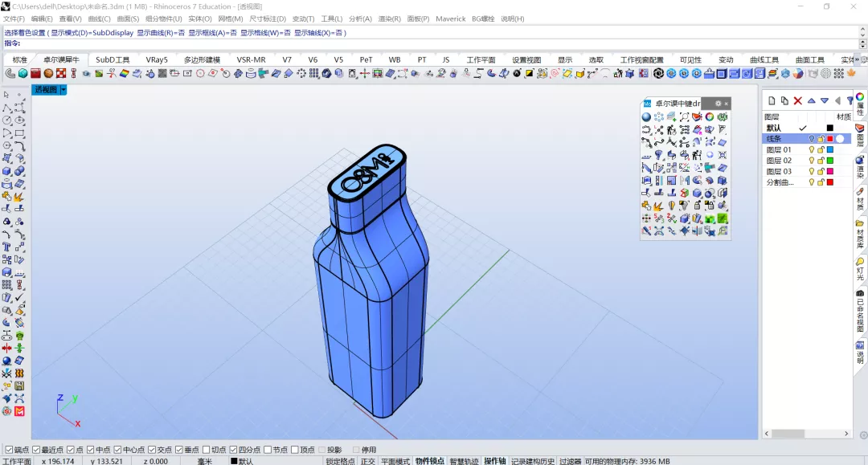Click the padlock icon in the floating toolbar
This screenshot has width=868, height=465.
tap(697, 206)
